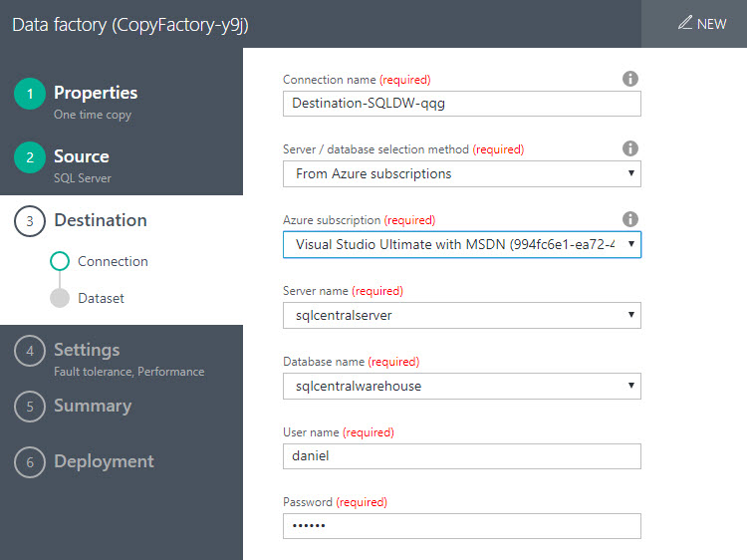Open the server/database selection method dropdown
The image size is (747, 560).
(461, 174)
